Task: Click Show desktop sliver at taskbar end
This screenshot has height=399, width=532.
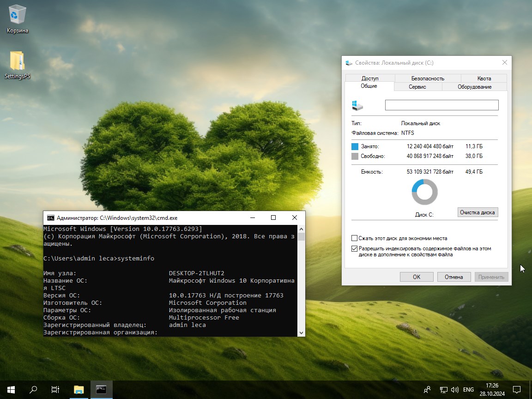Action: (531, 389)
